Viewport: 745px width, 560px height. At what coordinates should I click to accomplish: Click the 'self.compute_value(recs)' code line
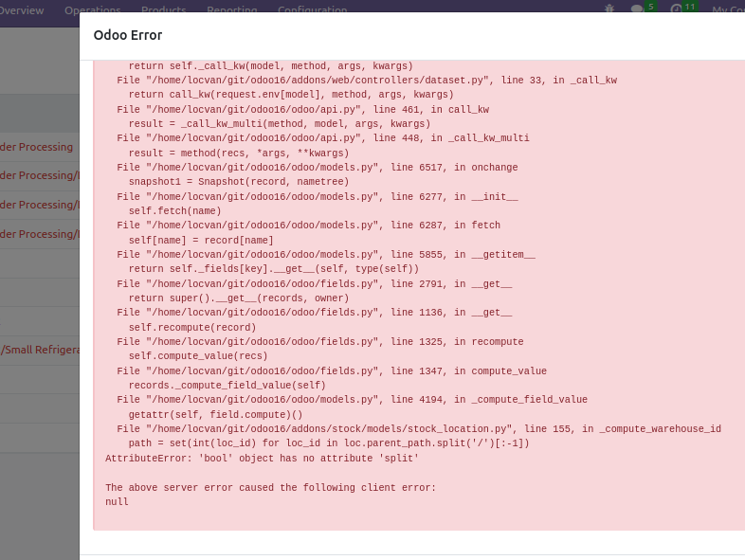(198, 356)
